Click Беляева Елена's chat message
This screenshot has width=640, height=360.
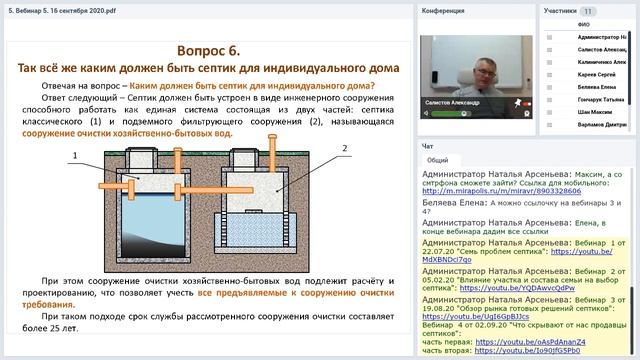click(522, 207)
